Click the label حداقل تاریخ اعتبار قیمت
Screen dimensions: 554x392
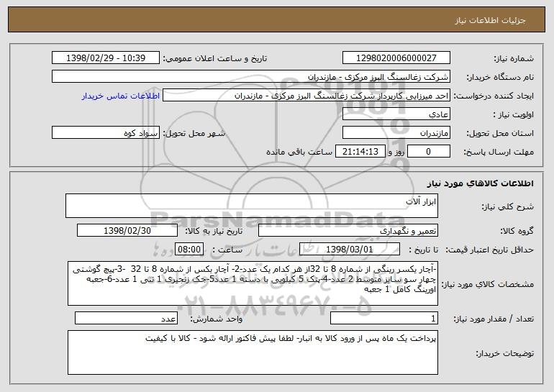point(490,250)
